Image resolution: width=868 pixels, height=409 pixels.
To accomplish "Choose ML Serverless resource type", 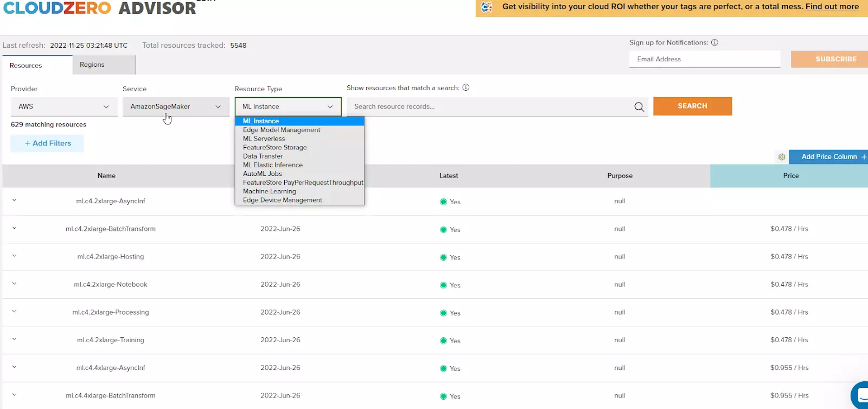I will pos(299,139).
